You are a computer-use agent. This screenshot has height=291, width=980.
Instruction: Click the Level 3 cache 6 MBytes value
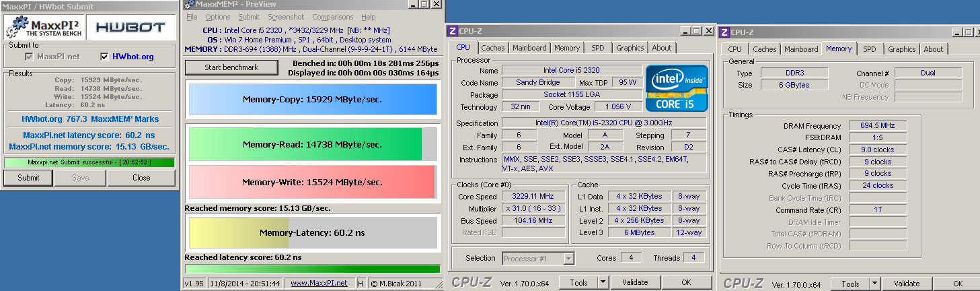click(639, 232)
